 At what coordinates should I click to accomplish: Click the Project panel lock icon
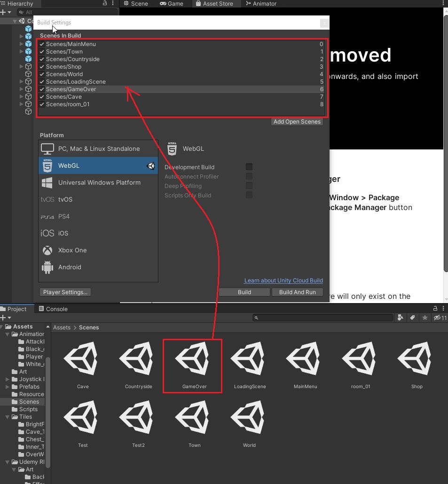click(x=435, y=308)
